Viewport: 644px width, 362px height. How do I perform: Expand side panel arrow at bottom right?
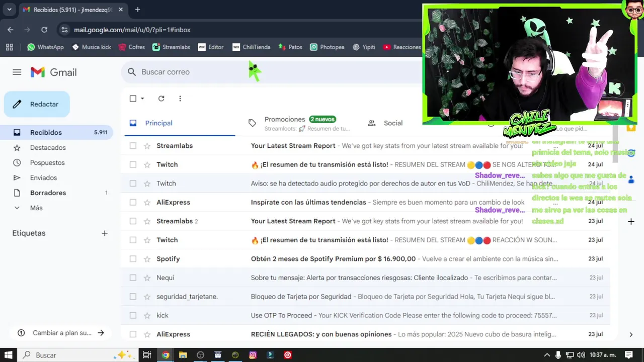631,334
